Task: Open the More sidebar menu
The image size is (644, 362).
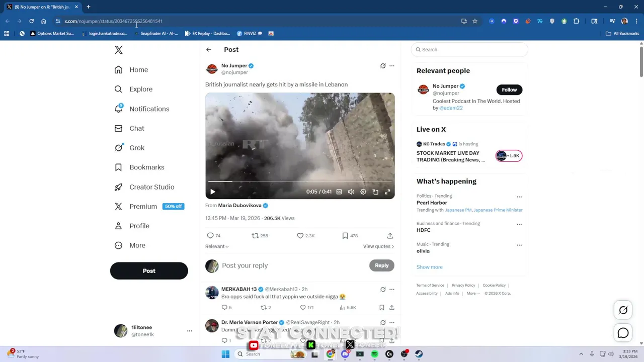Action: tap(130, 245)
